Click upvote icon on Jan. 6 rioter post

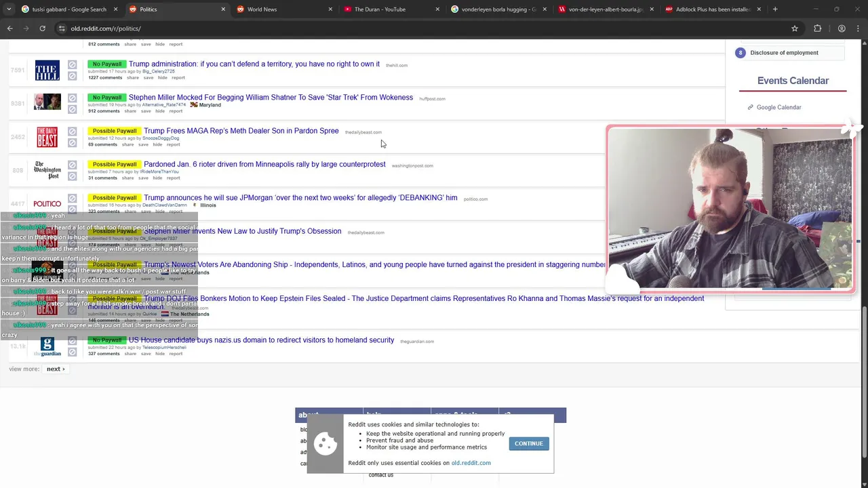click(x=72, y=165)
